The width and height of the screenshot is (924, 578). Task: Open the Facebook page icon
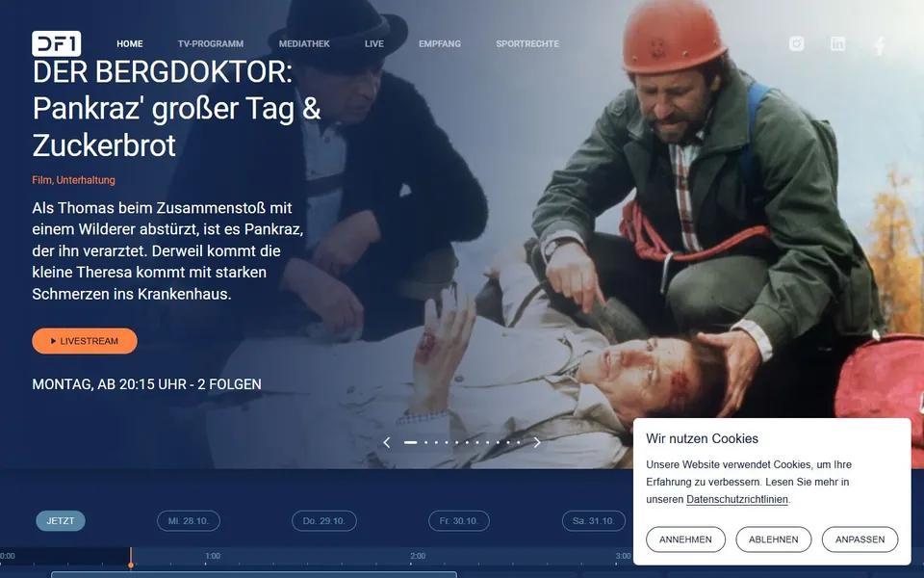[879, 45]
